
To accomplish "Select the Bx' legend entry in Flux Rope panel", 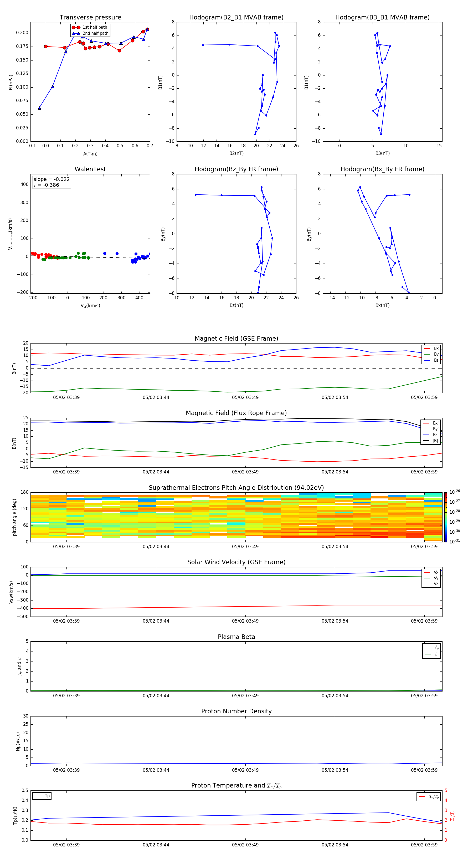I will (431, 423).
